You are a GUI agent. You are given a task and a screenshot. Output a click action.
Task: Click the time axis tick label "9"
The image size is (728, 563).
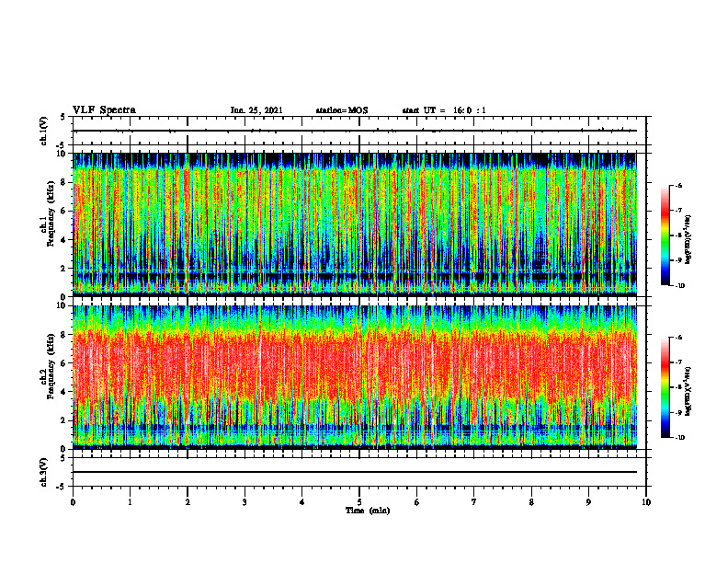click(588, 502)
